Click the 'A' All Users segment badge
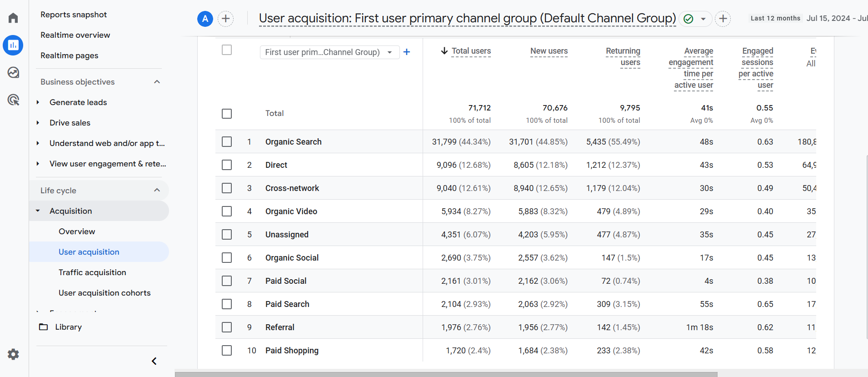 pos(205,19)
